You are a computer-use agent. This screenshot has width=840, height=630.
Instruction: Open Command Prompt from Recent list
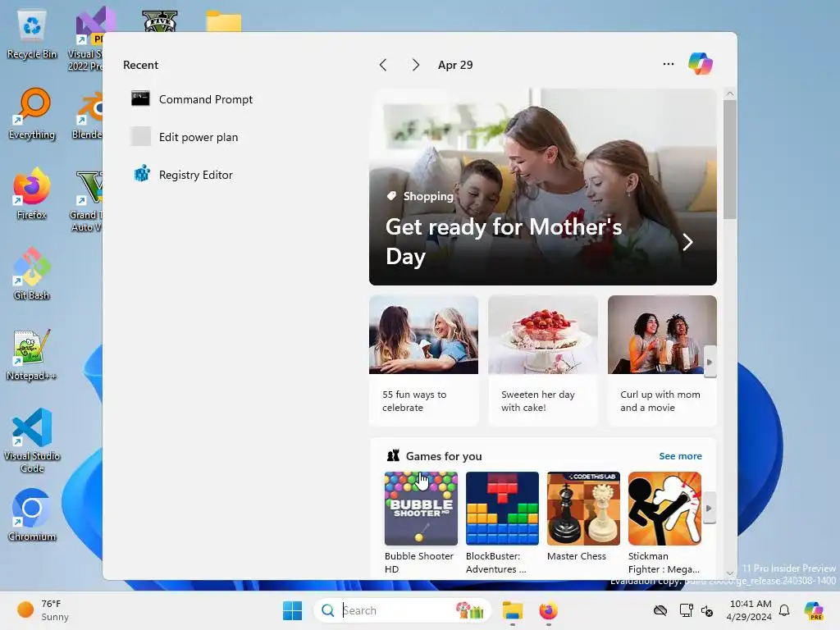[192, 99]
